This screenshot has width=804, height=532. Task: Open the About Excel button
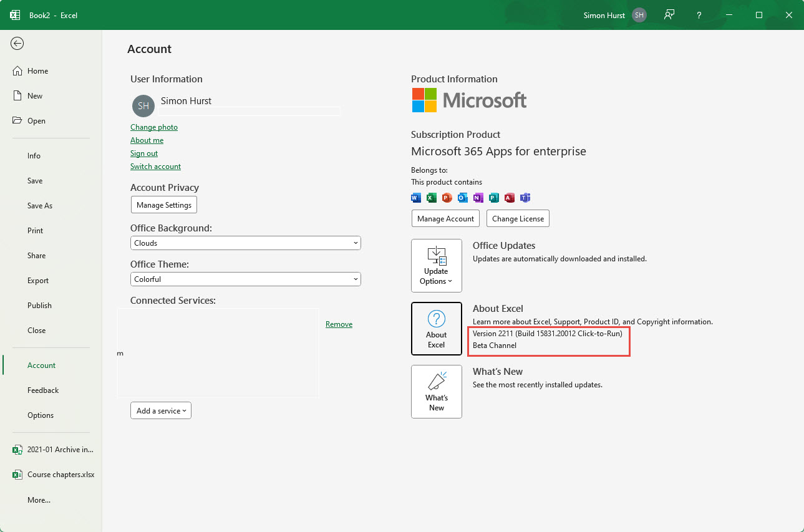click(437, 329)
